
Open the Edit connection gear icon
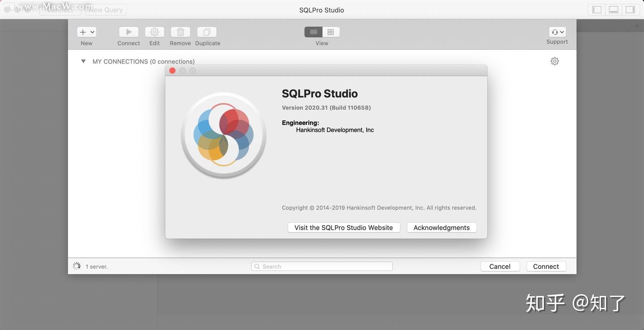(154, 31)
